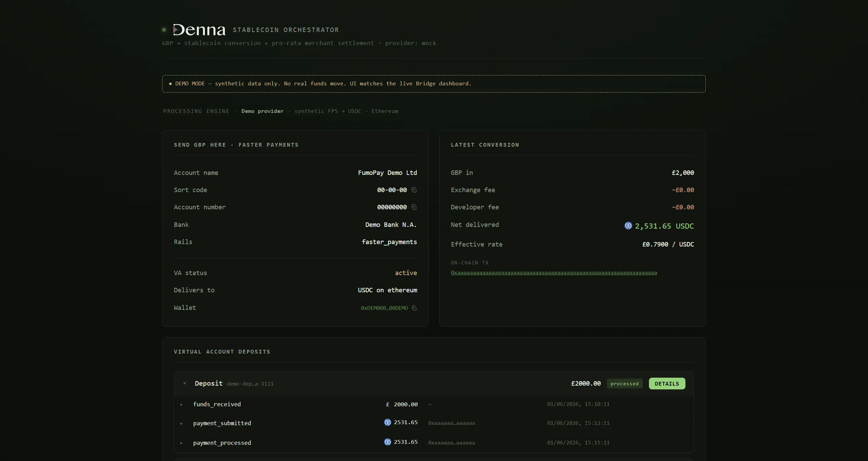Copy the wallet address 0xDEM000…00DEMO
868x461 pixels.
(414, 308)
